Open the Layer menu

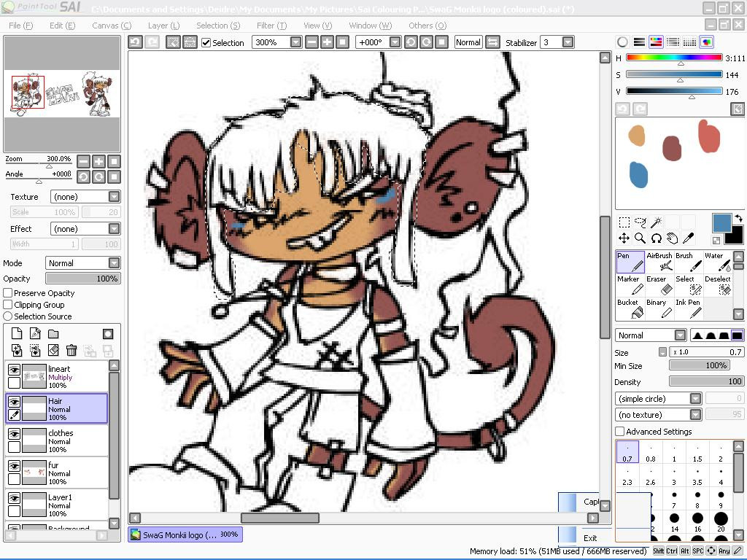tap(164, 26)
